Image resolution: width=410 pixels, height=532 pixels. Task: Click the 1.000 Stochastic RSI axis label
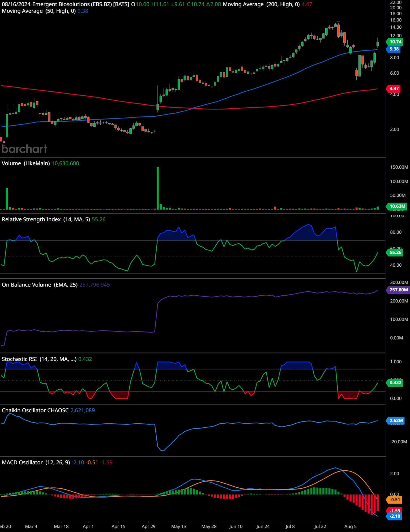click(396, 362)
